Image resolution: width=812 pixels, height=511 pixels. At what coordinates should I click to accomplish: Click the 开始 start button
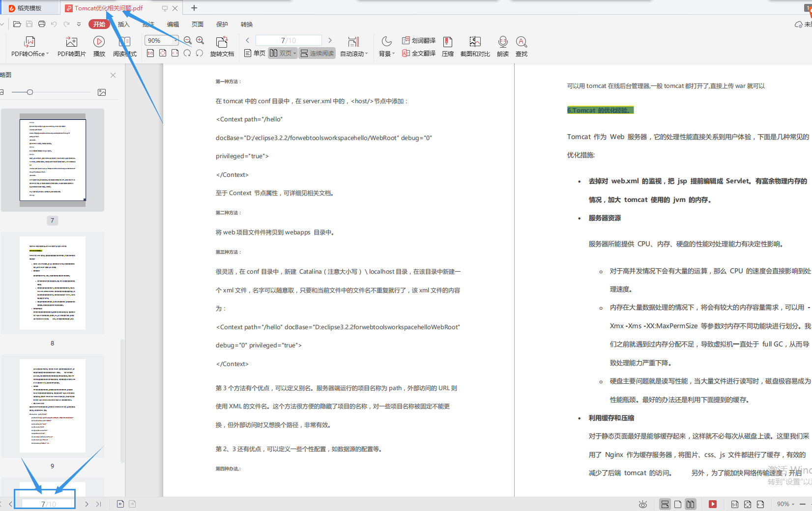point(99,24)
